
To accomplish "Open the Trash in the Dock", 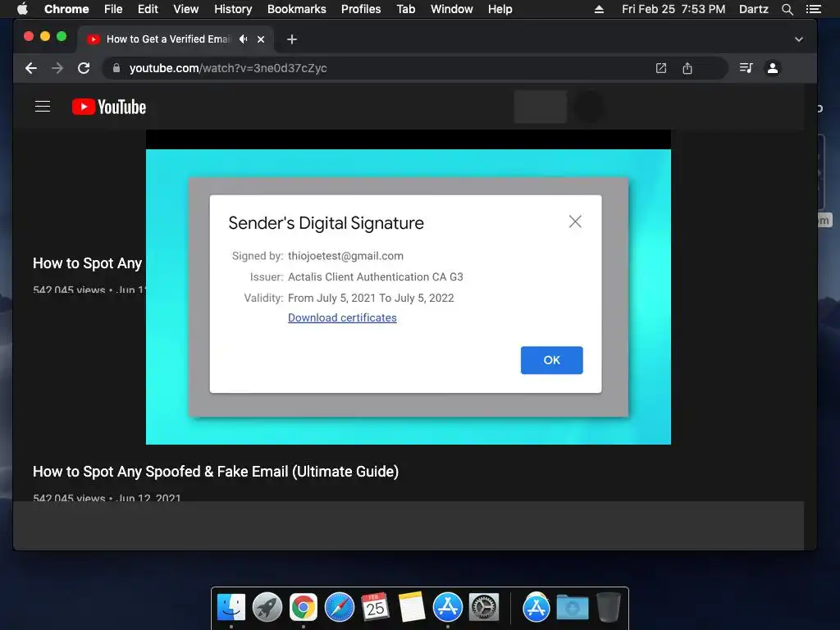I will 609,608.
